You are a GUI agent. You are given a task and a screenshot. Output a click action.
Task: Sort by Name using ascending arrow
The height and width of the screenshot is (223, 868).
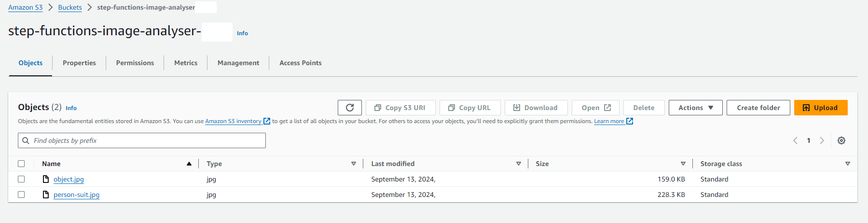point(189,164)
